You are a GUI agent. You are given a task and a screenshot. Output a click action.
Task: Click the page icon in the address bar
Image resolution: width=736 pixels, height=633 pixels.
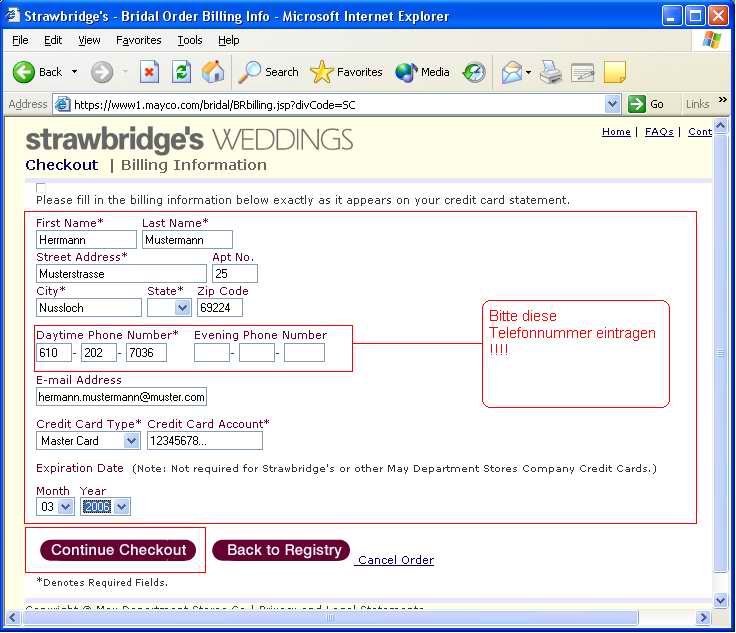(62, 104)
